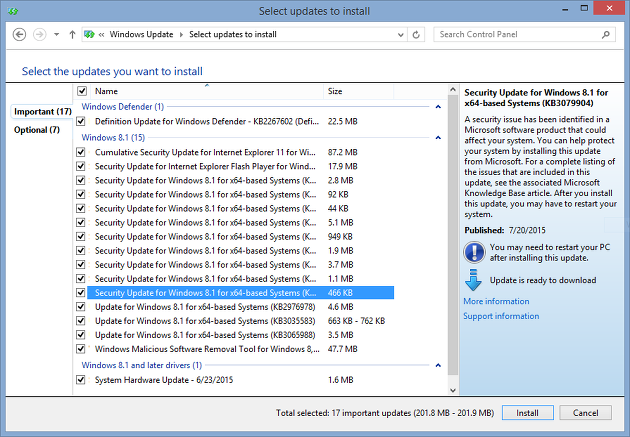
Task: Uncheck System Hardware Update - 6/23/2015
Action: (81, 380)
